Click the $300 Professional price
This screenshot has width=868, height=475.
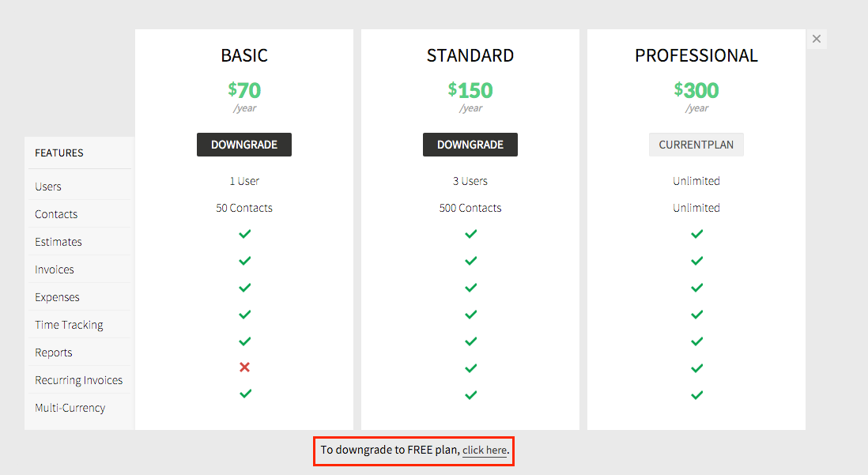tap(696, 89)
